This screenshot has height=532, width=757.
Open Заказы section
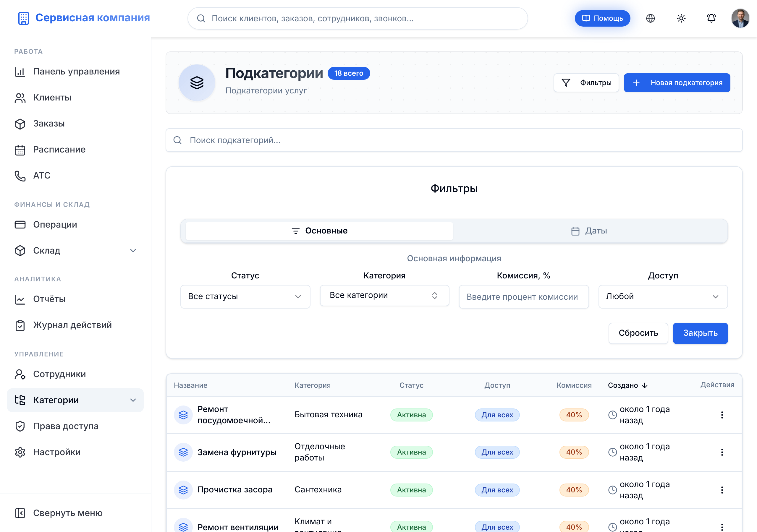75,124
